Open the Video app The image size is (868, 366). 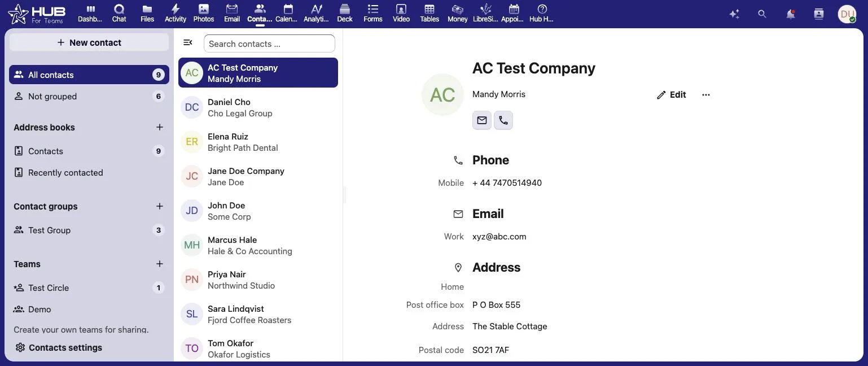click(401, 14)
